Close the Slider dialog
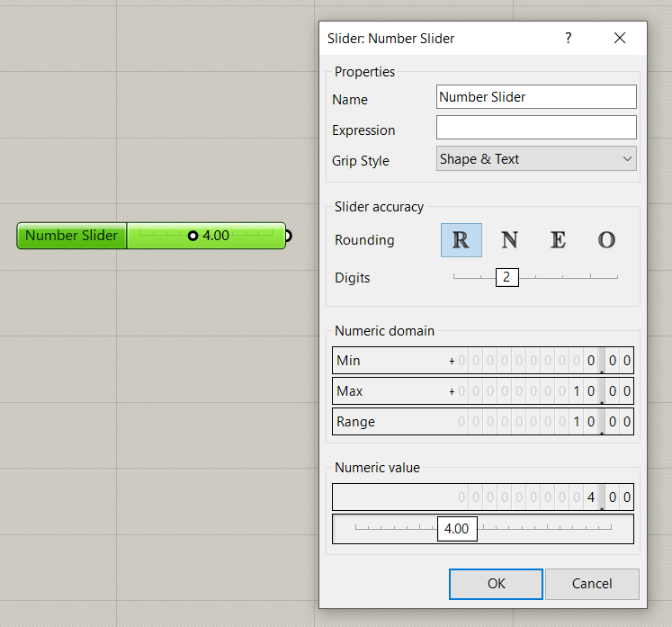Image resolution: width=672 pixels, height=627 pixels. click(620, 38)
